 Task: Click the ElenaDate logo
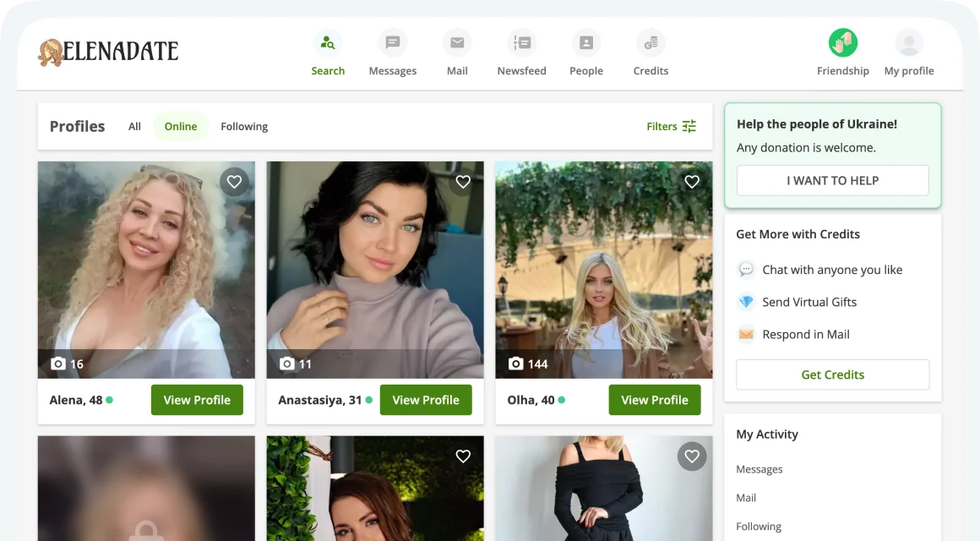pyautogui.click(x=108, y=52)
